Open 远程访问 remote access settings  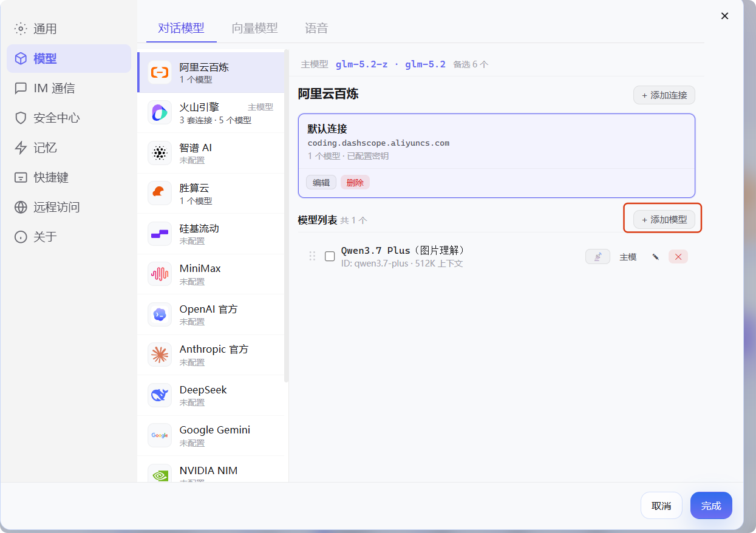click(69, 207)
